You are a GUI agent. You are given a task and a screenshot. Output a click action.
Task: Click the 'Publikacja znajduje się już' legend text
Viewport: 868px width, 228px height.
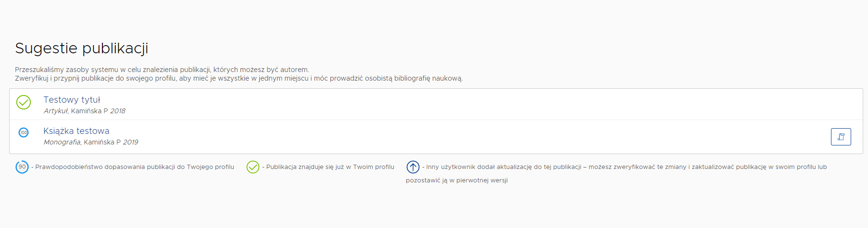tap(330, 167)
